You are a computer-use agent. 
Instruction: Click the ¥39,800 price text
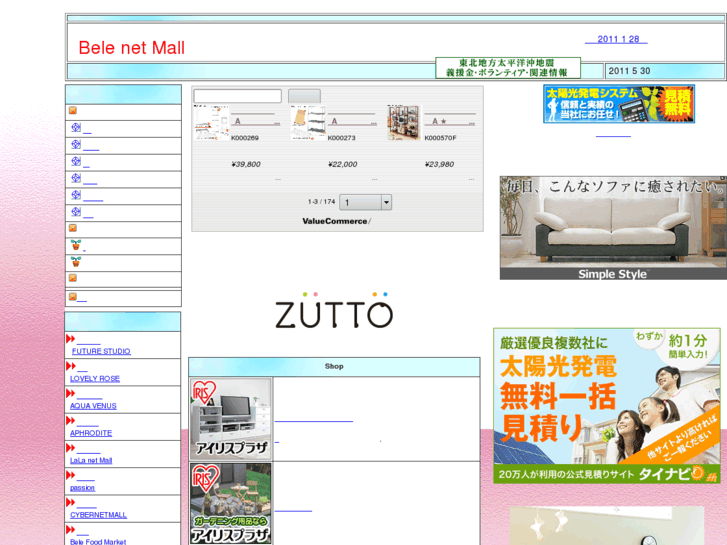pos(246,164)
